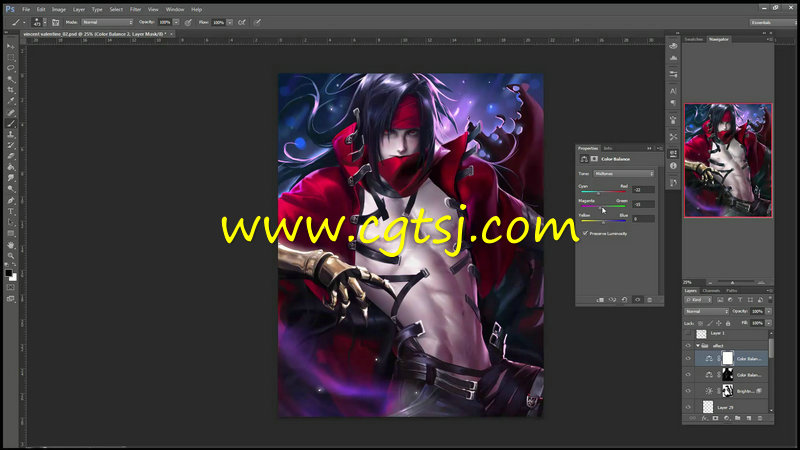Screen dimensions: 800x450
Task: Hide the Brightness adjustment layer eye
Action: click(688, 391)
